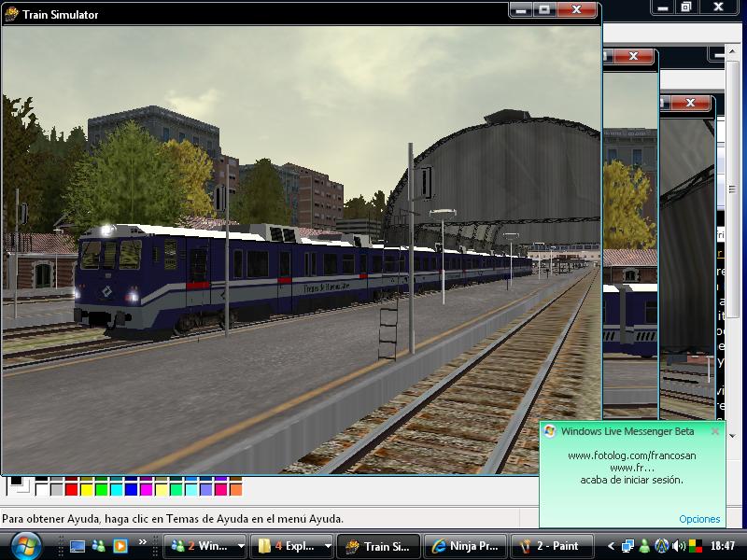Pick the yellow swatch in Paint palette

[x=87, y=489]
